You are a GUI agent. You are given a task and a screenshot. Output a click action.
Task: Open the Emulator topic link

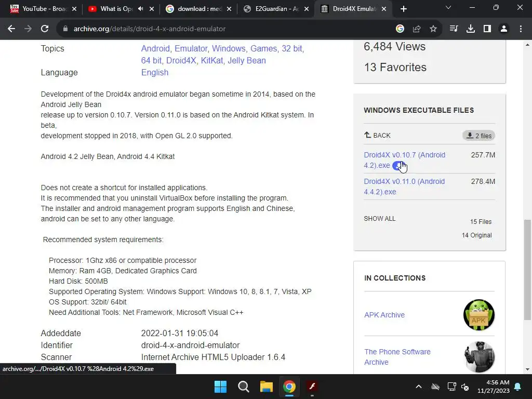click(x=191, y=48)
